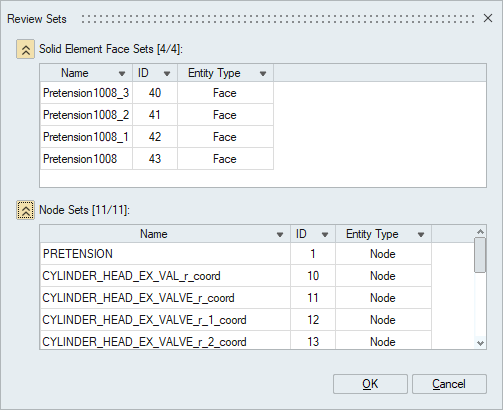Open ID column filter in Face Sets table

[x=167, y=73]
